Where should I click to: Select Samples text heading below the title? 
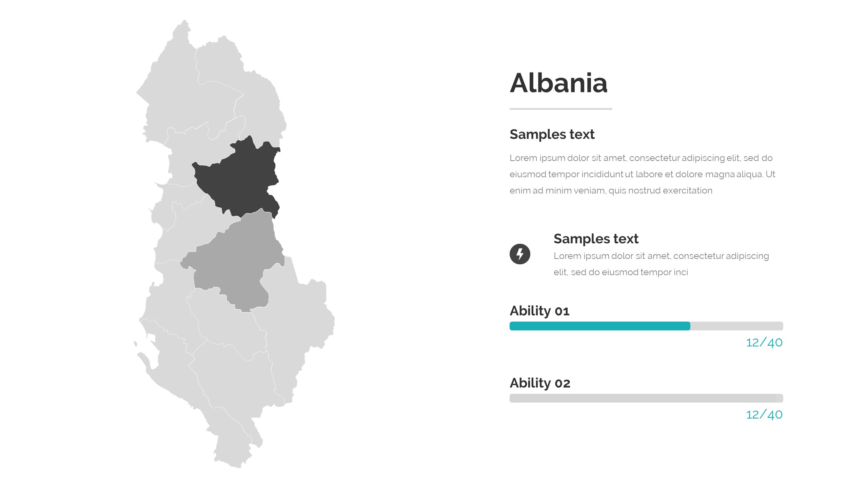pyautogui.click(x=552, y=134)
